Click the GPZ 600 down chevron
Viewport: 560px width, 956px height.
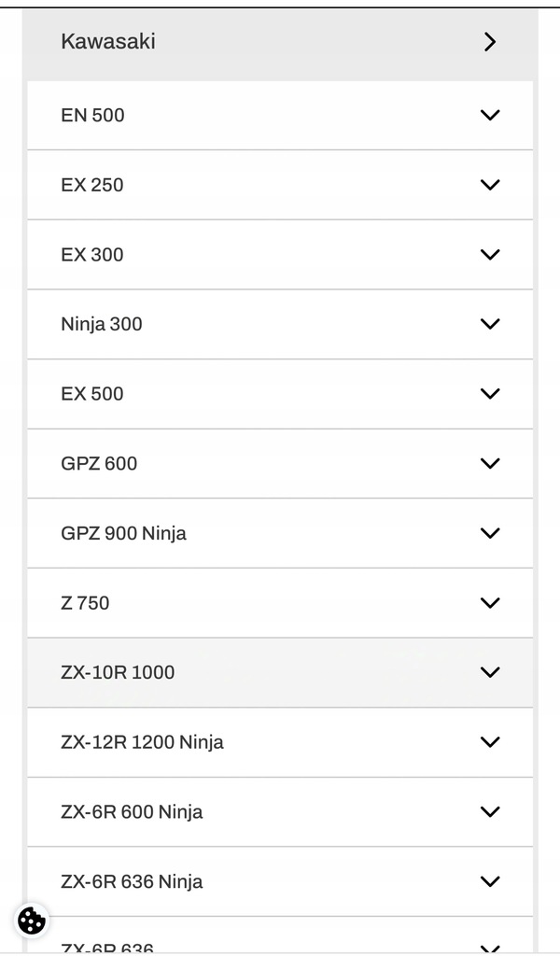[490, 463]
